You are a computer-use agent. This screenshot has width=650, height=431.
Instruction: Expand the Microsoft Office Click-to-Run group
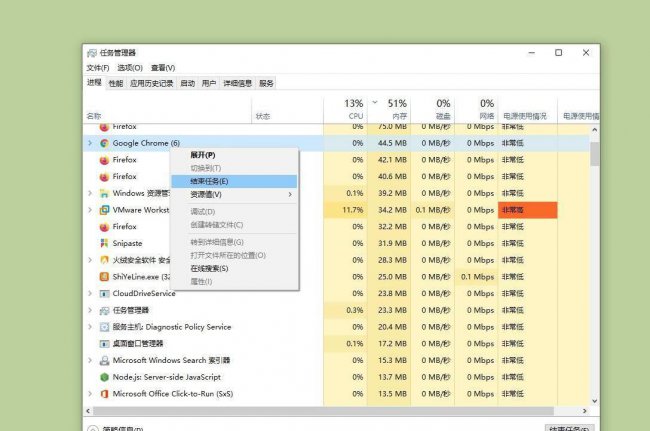[90, 394]
